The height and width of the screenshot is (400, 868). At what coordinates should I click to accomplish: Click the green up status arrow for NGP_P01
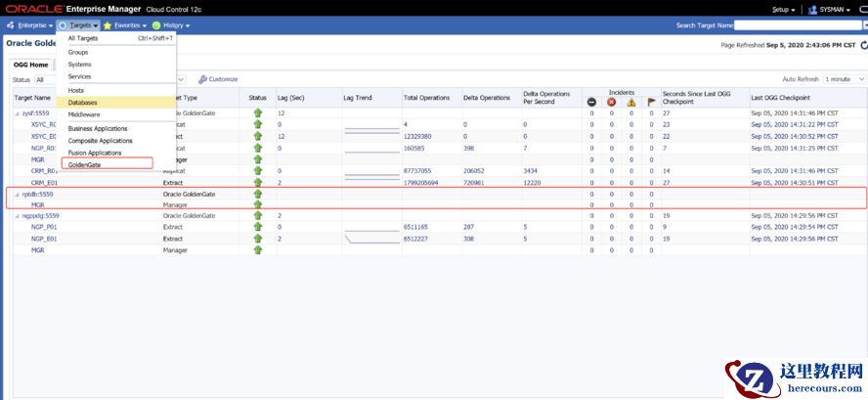pyautogui.click(x=258, y=227)
